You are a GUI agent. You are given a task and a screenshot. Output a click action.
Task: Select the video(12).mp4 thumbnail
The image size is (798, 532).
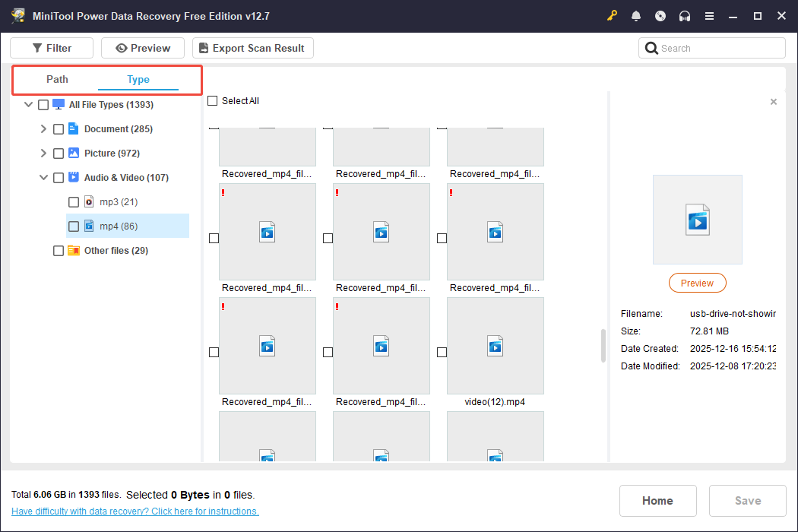495,346
